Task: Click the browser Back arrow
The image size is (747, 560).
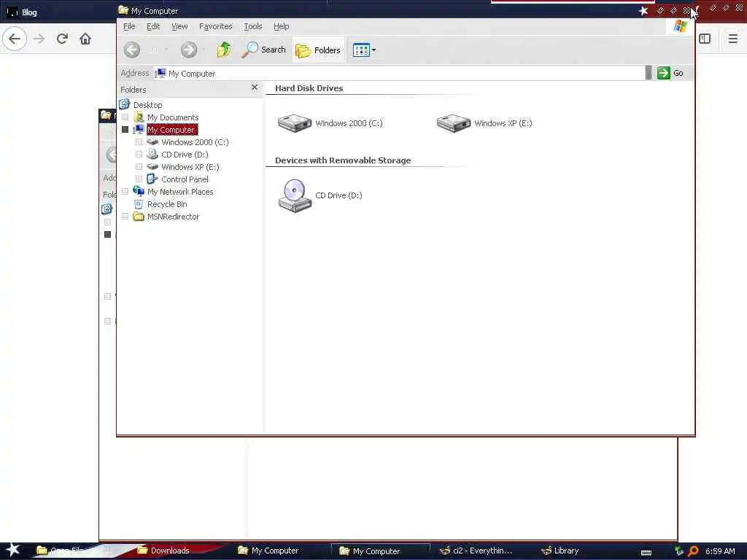Action: pos(15,39)
